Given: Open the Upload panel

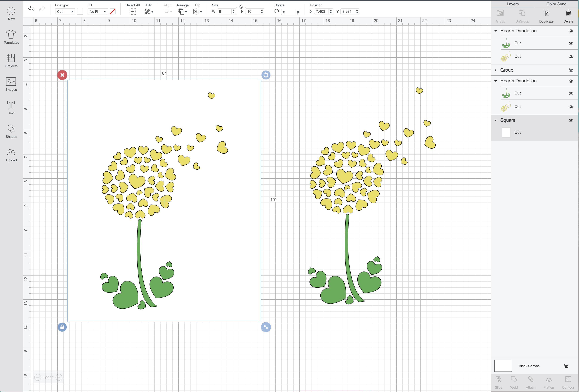Looking at the screenshot, I should [x=11, y=155].
